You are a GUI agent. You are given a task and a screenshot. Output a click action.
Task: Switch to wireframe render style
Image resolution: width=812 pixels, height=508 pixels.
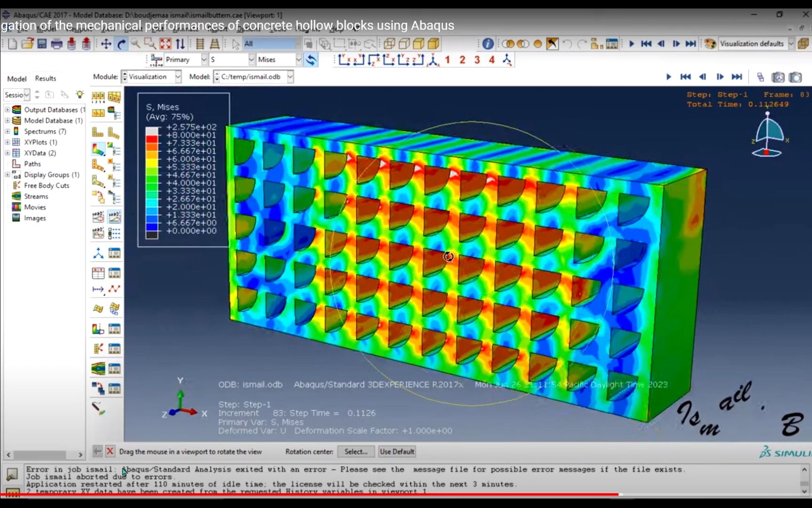[x=389, y=44]
